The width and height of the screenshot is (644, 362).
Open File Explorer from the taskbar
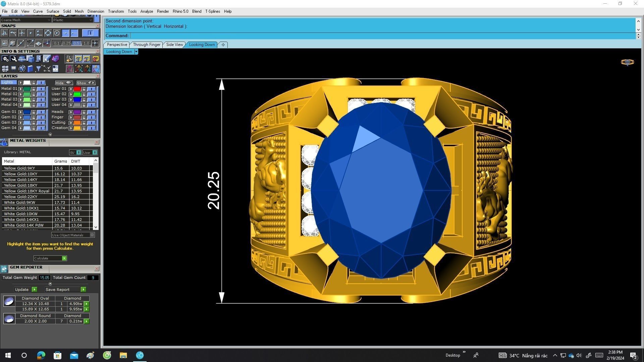pyautogui.click(x=123, y=355)
